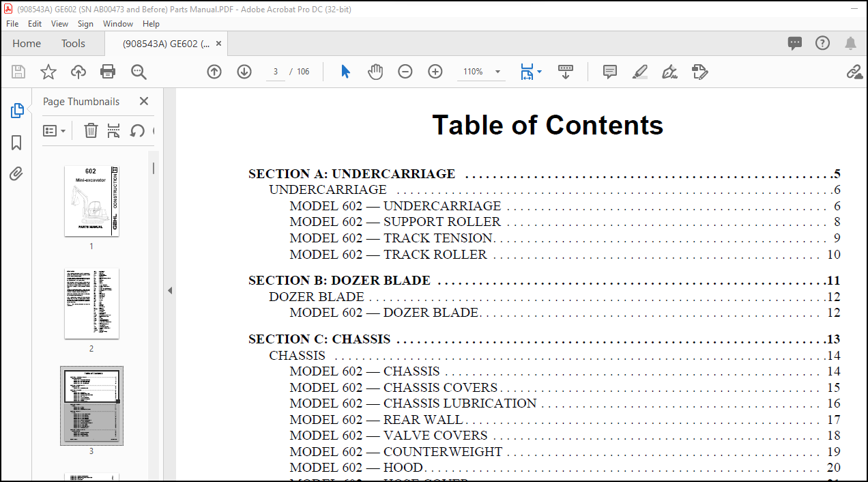Screen dimensions: 868x482
Task: Click MODEL 602 — REAR WALL line
Action: [565, 420]
